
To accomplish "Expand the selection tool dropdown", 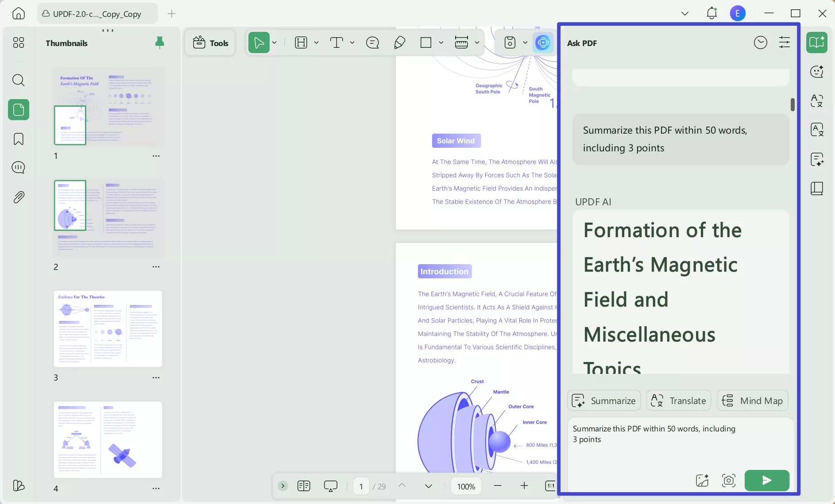I will click(274, 42).
